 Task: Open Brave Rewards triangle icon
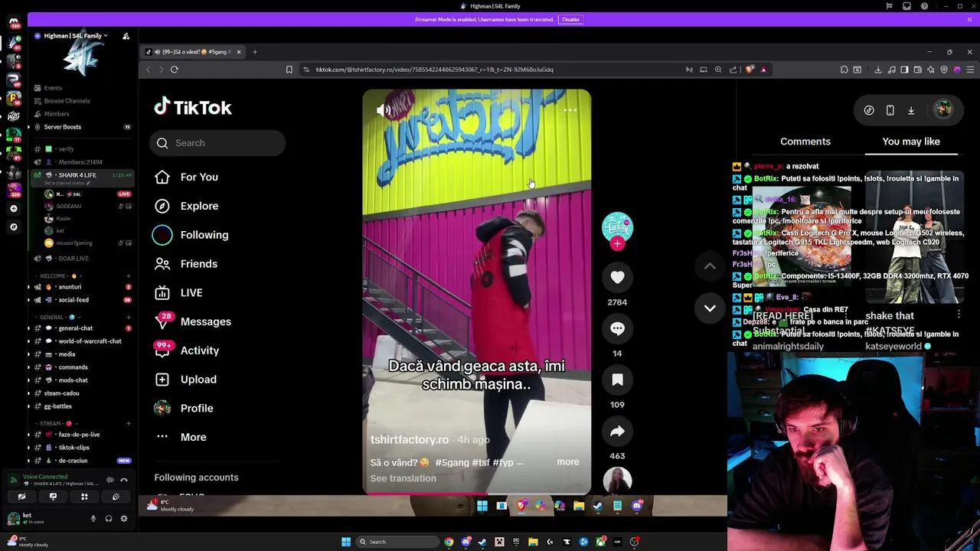tap(763, 70)
